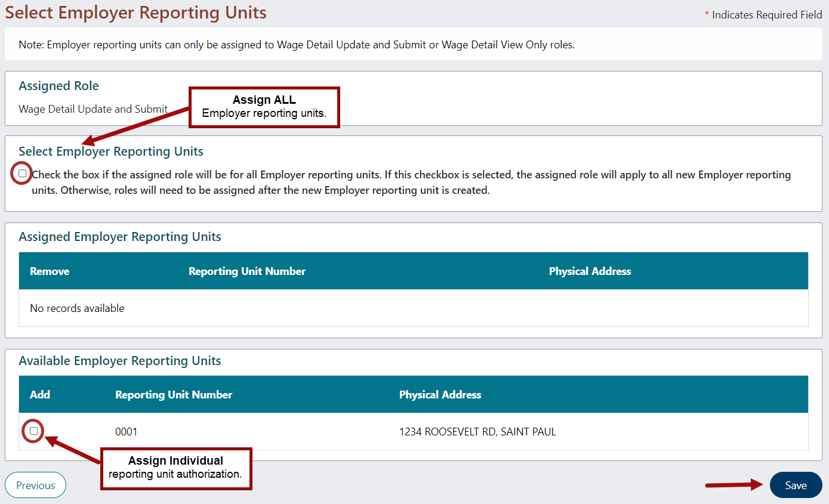Click the 'Wage Detail Update and Submit' role text
This screenshot has width=829, height=504.
click(93, 109)
